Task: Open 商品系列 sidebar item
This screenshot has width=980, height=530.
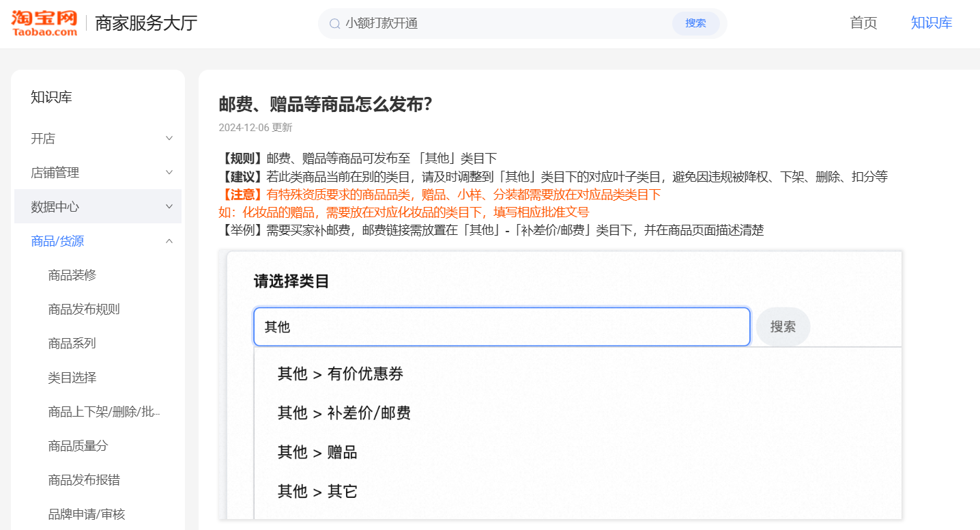Action: [x=72, y=344]
